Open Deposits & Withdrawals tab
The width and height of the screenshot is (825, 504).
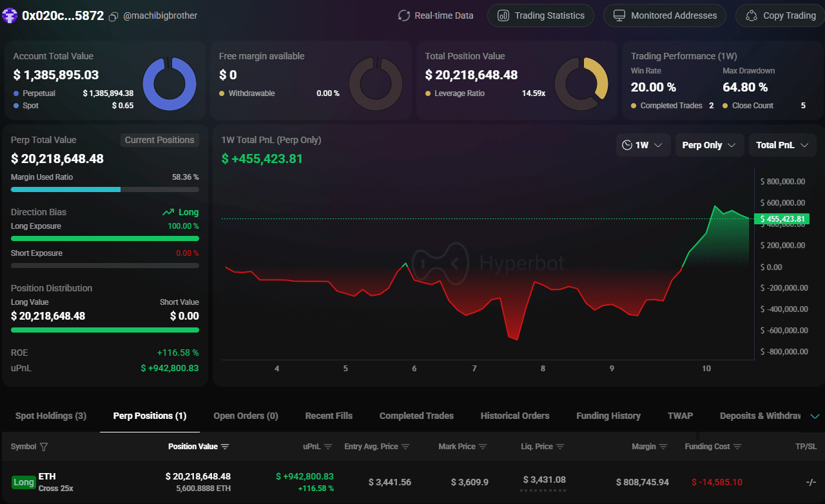coord(761,416)
